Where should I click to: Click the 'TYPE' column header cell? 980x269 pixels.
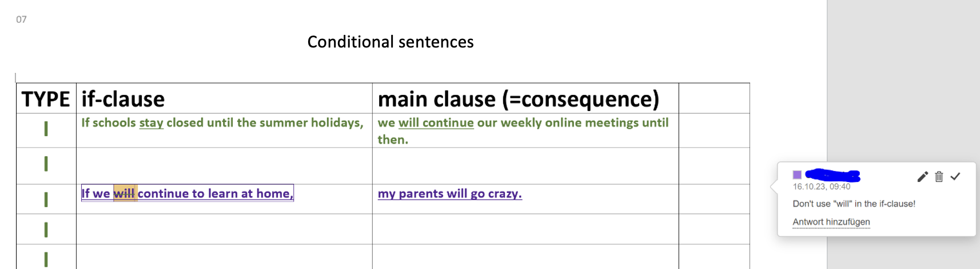click(x=46, y=99)
